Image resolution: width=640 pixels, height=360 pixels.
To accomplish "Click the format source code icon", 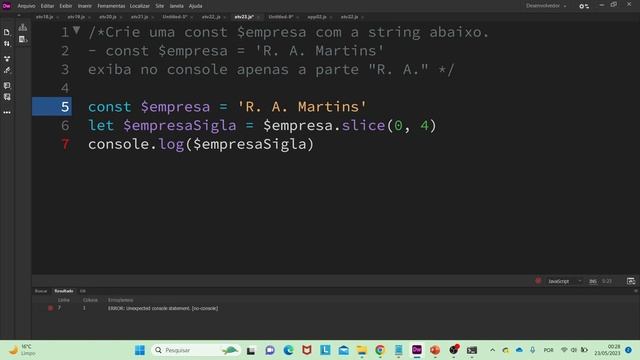I will point(7,70).
